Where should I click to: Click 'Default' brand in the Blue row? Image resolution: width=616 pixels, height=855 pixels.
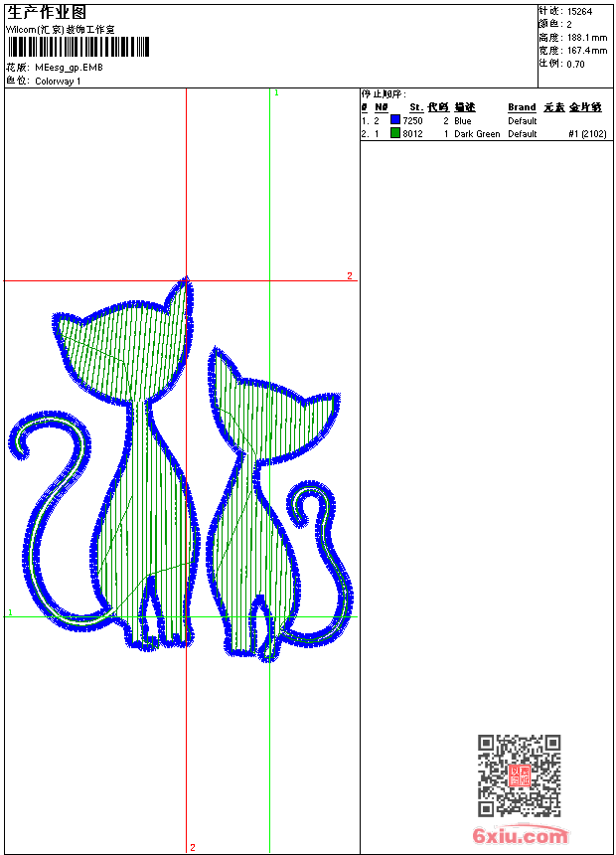523,121
